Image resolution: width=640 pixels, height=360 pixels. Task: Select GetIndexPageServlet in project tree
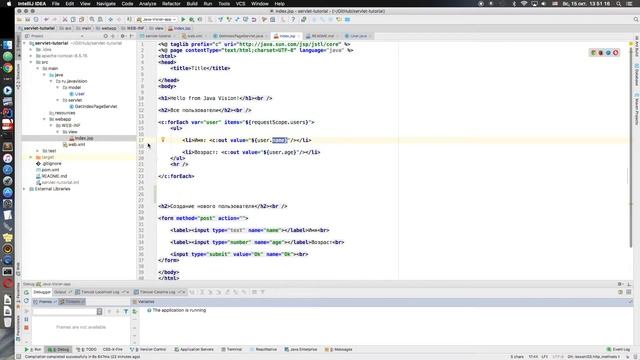click(96, 107)
